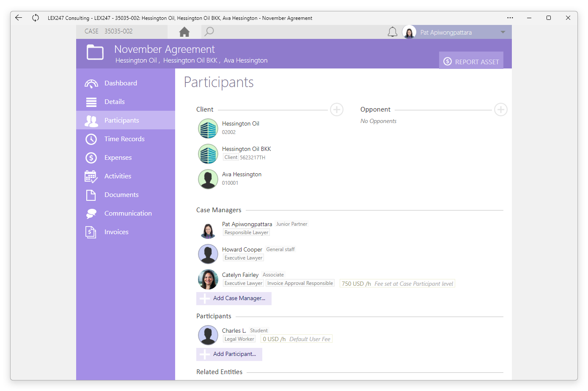Screen dimensions: 588x391
Task: Click Client tag under Hessington Oil BKK
Action: 231,157
